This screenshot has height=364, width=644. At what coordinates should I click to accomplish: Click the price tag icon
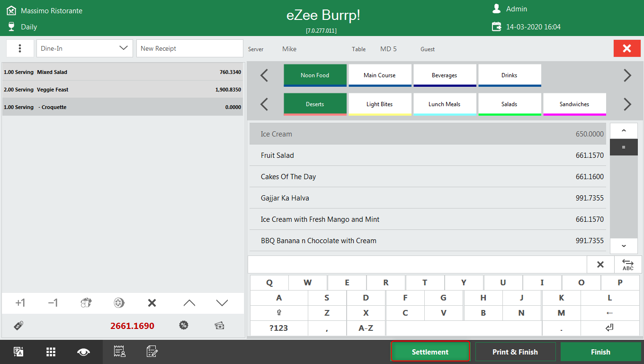pos(18,326)
